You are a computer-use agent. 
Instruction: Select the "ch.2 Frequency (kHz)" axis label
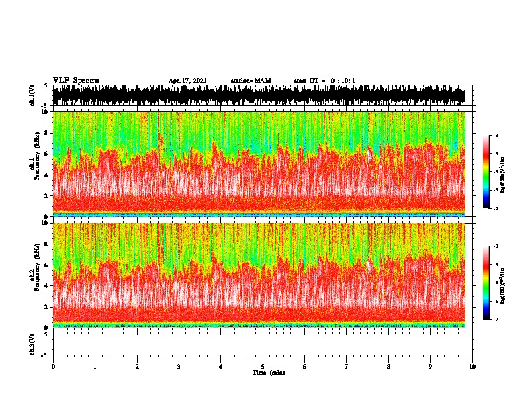click(x=34, y=267)
